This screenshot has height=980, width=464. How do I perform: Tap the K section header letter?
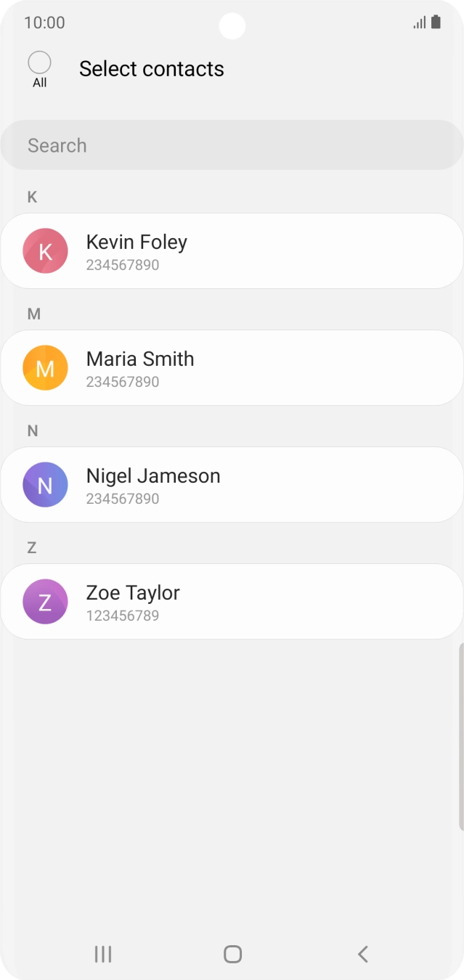pos(32,197)
